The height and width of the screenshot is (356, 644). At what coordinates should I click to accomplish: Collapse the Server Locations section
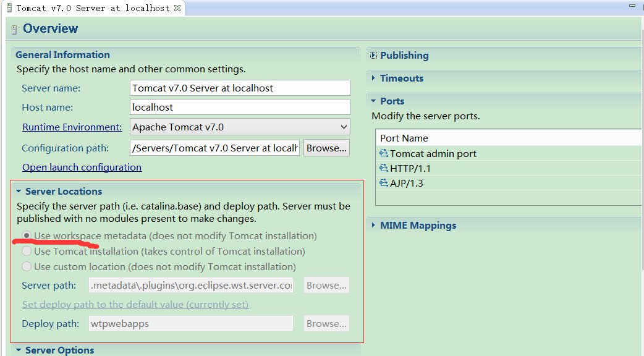click(19, 191)
